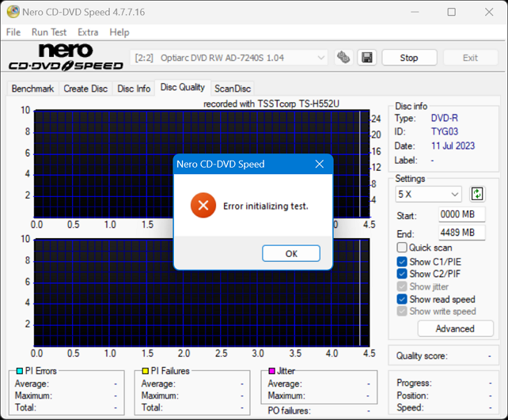Image resolution: width=508 pixels, height=420 pixels.
Task: Enable the Quick scan checkbox
Action: [402, 248]
